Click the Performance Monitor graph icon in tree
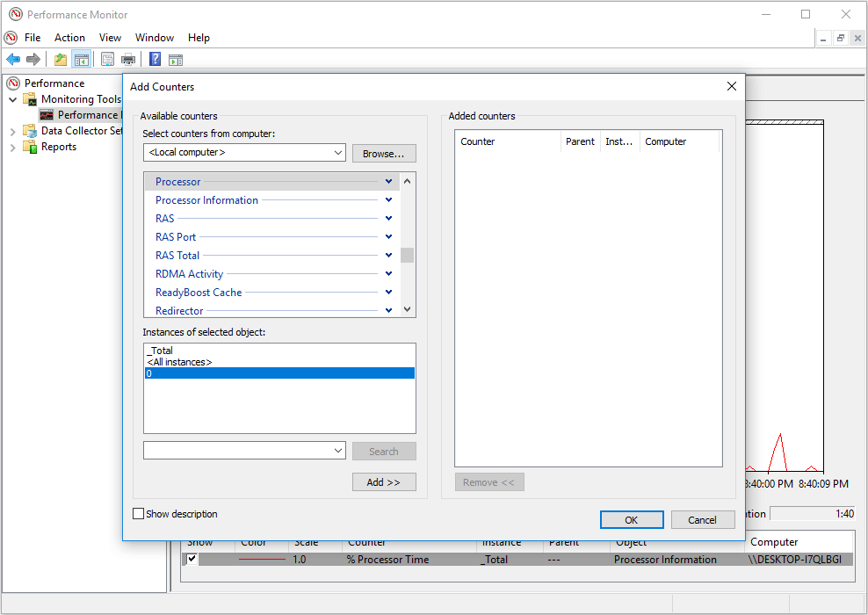Image resolution: width=868 pixels, height=615 pixels. (47, 114)
